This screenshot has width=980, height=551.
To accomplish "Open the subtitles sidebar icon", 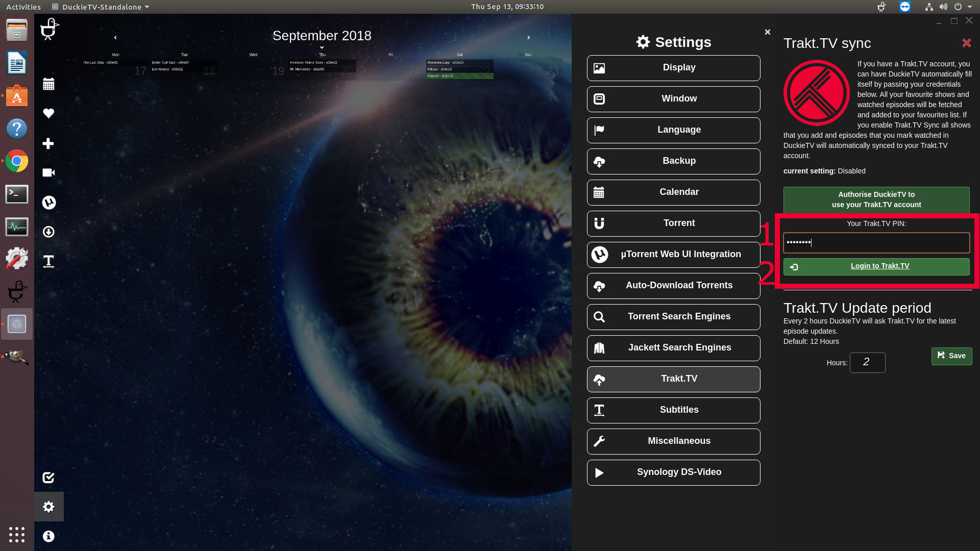I will click(x=48, y=261).
